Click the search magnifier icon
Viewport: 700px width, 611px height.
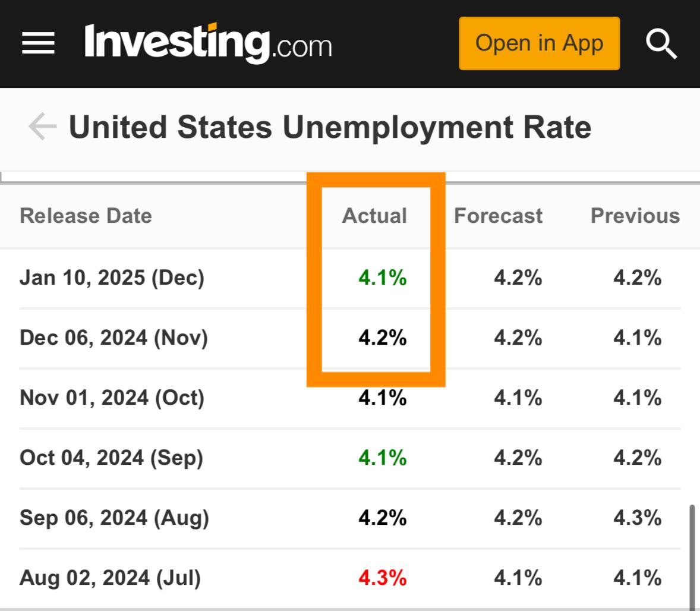(661, 44)
